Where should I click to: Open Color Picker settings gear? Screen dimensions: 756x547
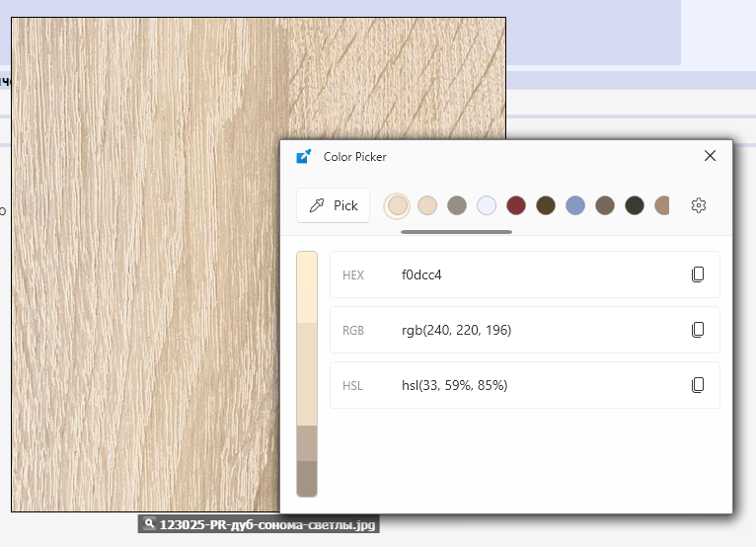pyautogui.click(x=699, y=205)
